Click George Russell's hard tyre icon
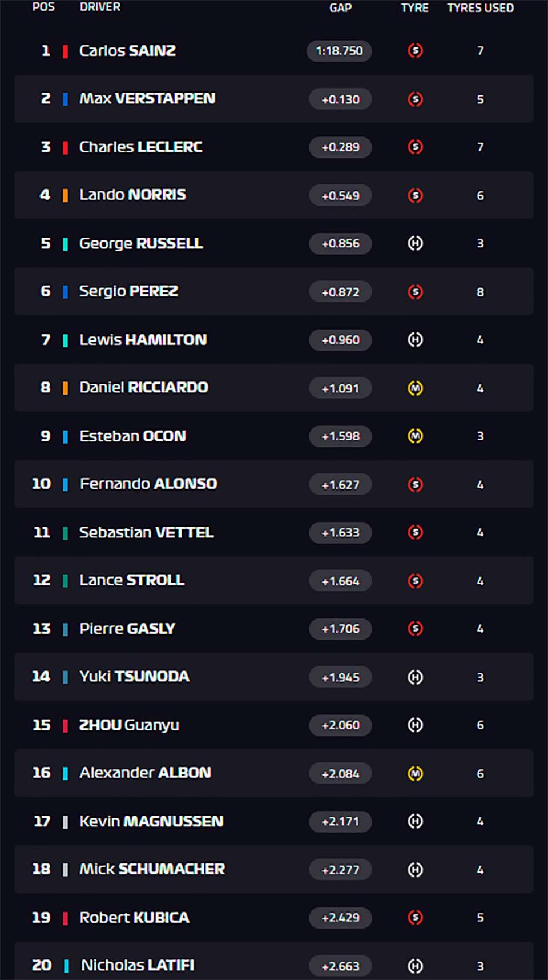548x980 pixels. pos(415,243)
